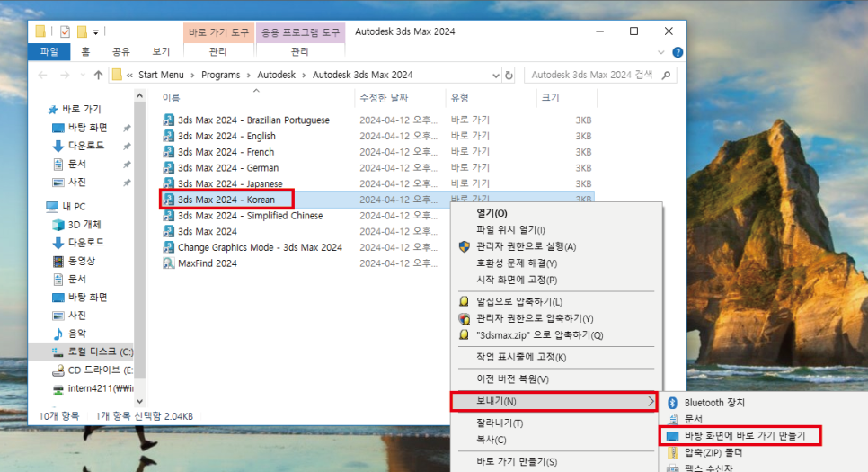Click the forward navigation arrow

[x=65, y=75]
